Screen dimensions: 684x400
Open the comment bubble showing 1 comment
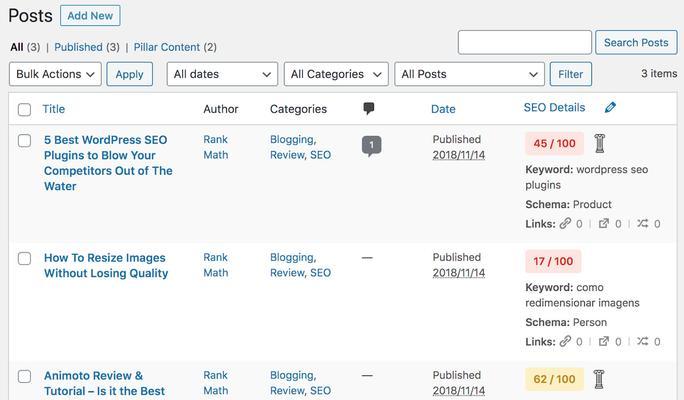[372, 146]
